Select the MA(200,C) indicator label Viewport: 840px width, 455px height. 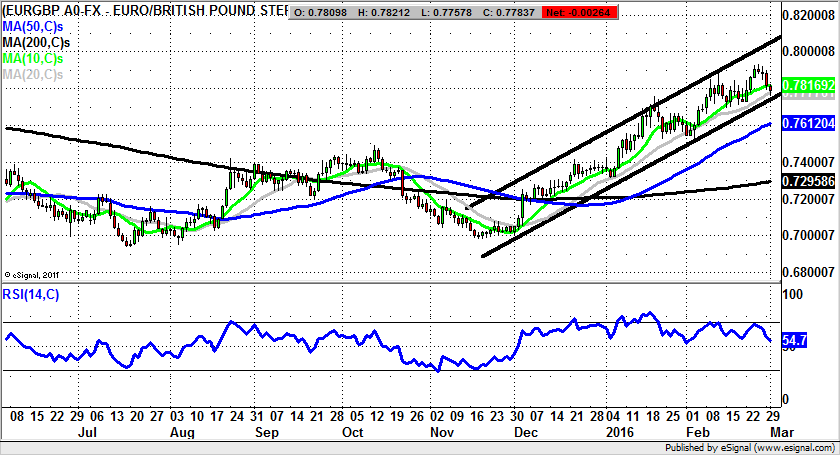(x=36, y=43)
